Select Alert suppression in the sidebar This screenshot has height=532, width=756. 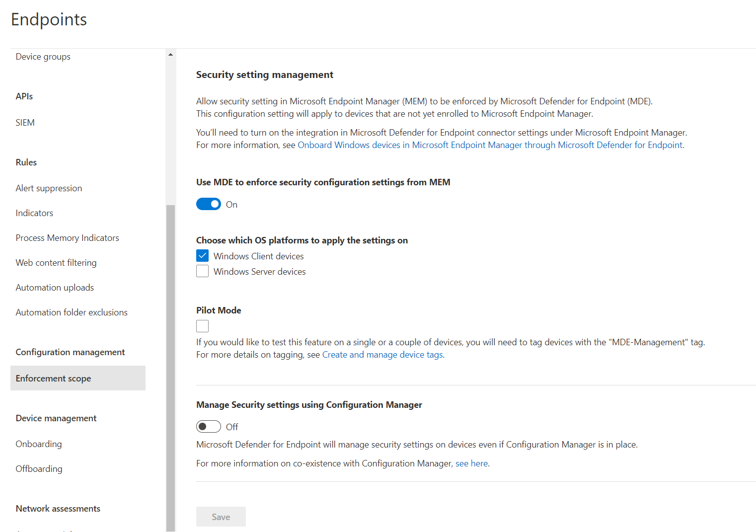tap(49, 188)
